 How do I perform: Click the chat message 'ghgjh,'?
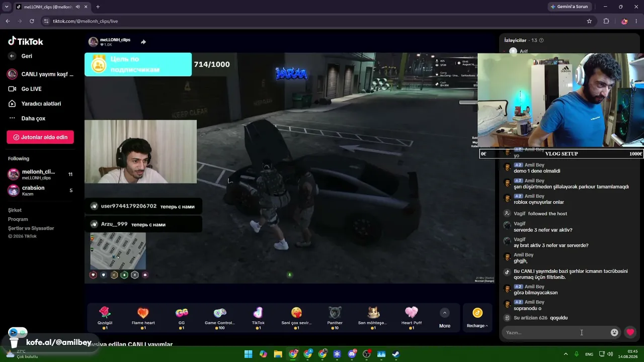pos(520,261)
